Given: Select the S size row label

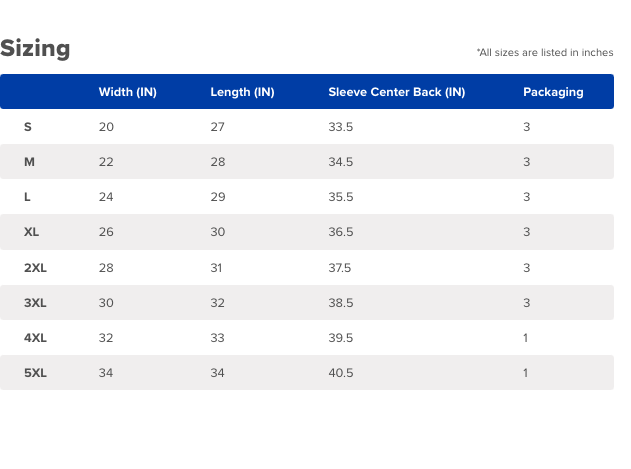Looking at the screenshot, I should (x=28, y=127).
